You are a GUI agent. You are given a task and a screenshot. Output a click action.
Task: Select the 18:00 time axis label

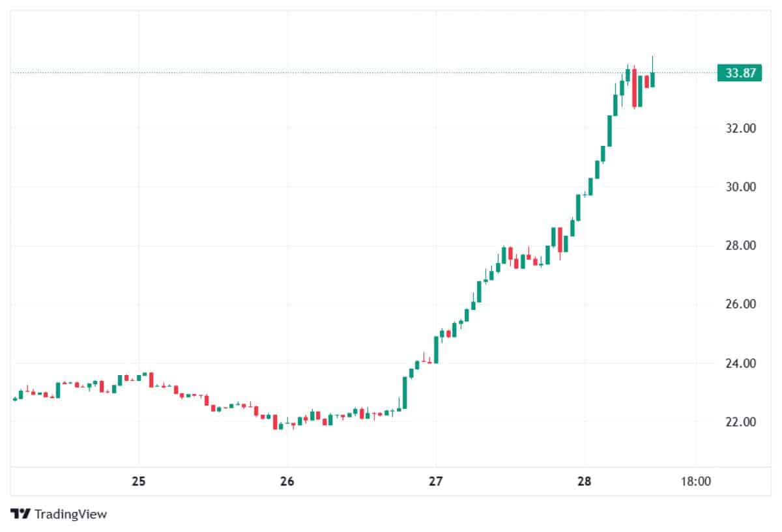coord(695,482)
